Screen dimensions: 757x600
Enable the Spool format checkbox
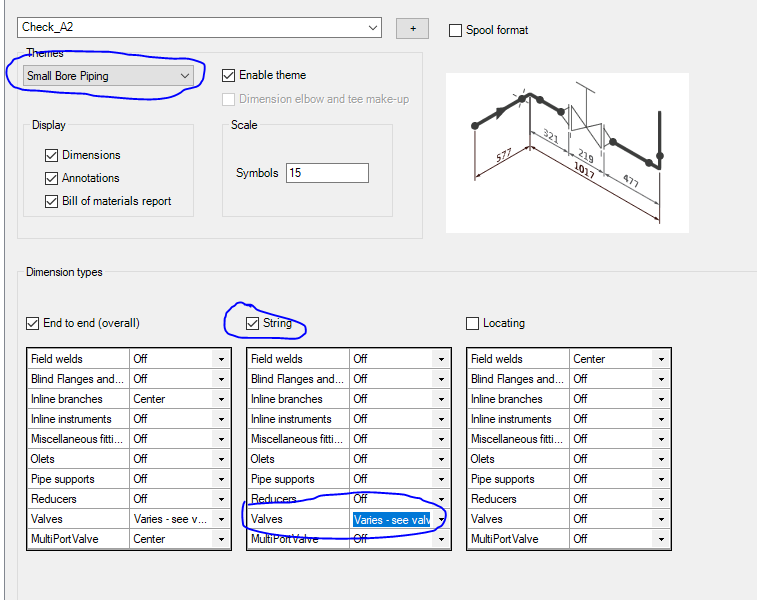pyautogui.click(x=456, y=30)
